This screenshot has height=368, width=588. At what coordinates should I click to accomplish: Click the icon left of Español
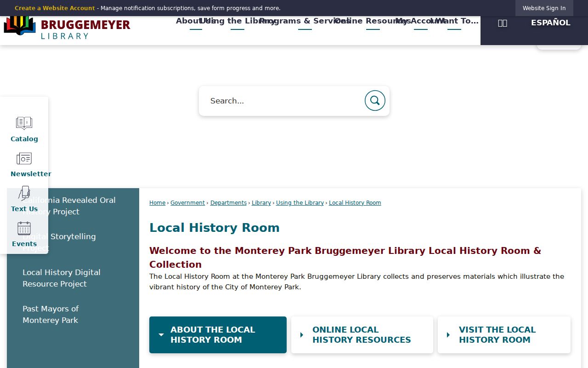(x=503, y=23)
